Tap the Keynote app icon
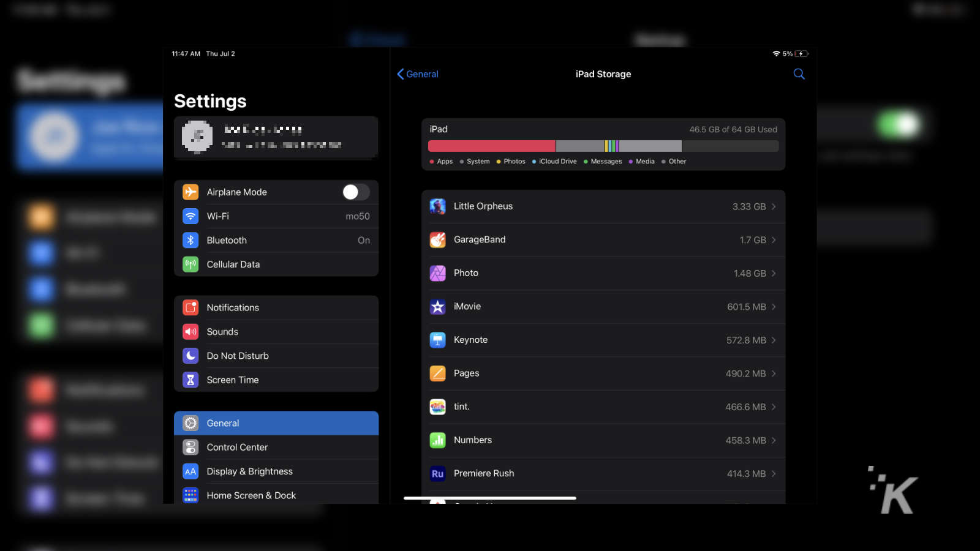This screenshot has height=551, width=980. click(437, 340)
